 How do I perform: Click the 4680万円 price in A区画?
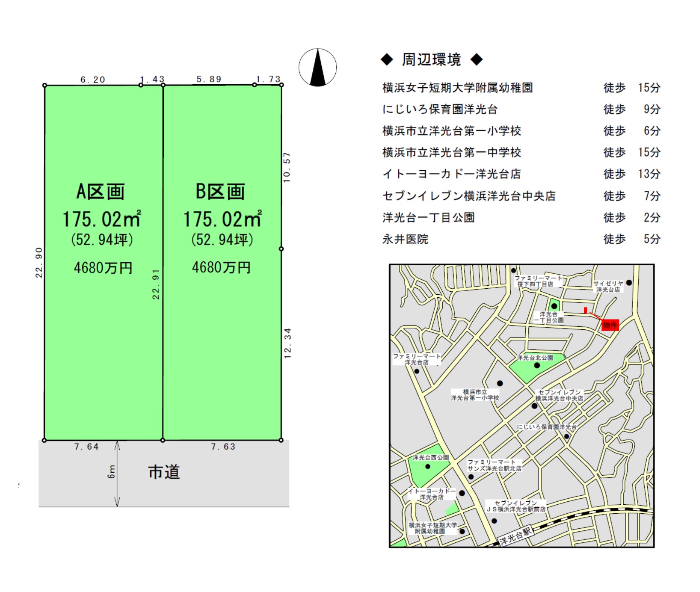click(103, 268)
